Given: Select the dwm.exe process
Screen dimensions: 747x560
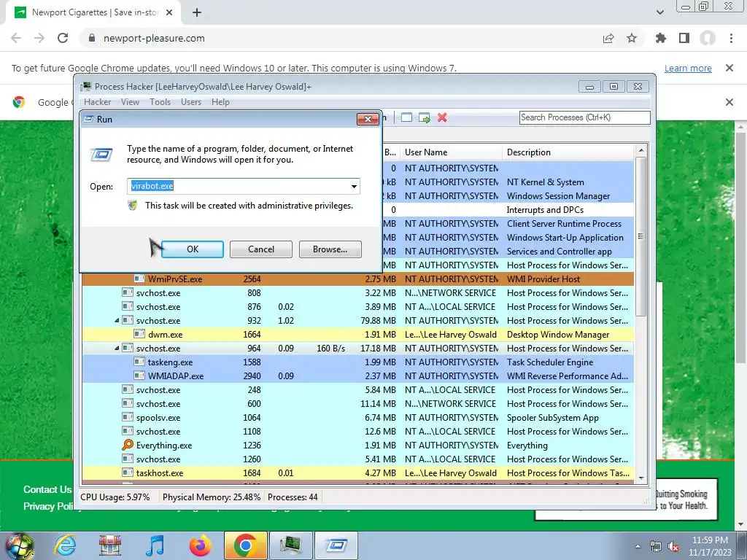Looking at the screenshot, I should pos(358,334).
